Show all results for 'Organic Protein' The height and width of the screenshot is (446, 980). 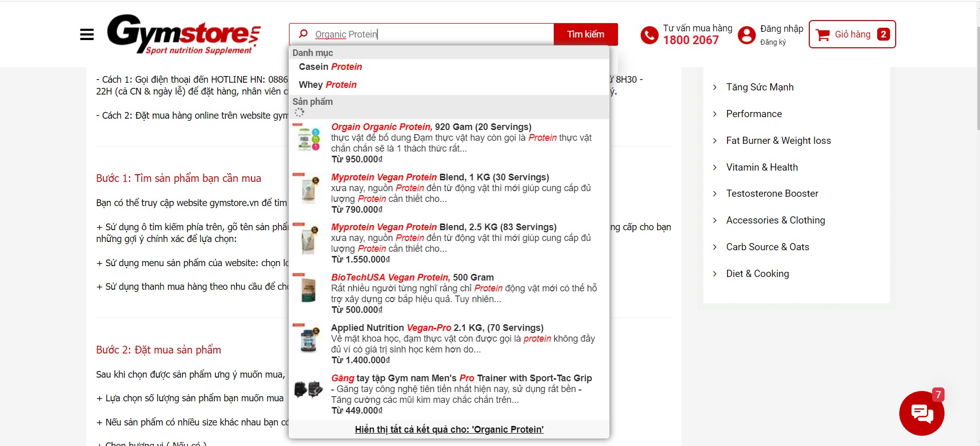pos(449,430)
